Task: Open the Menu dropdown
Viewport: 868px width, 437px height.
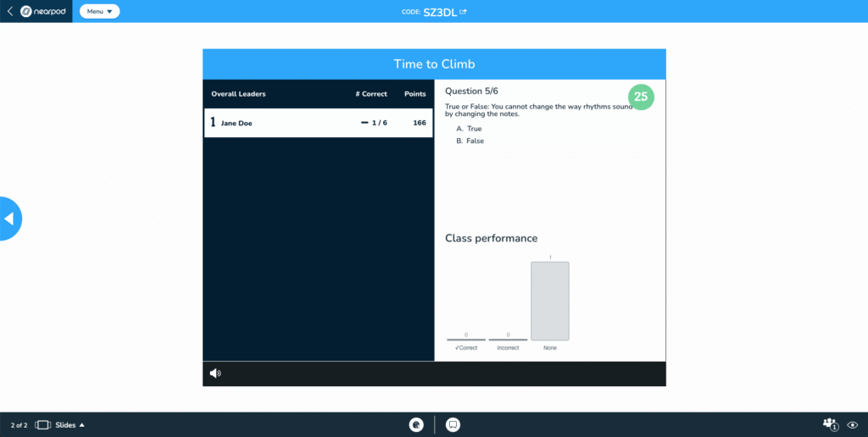Action: (99, 12)
